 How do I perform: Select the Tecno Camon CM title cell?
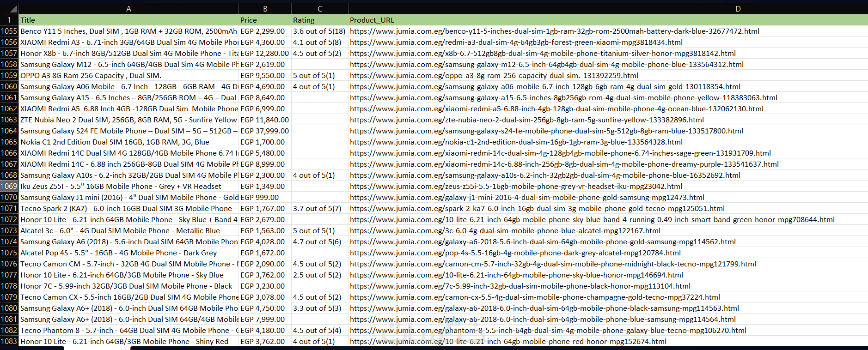(x=128, y=264)
